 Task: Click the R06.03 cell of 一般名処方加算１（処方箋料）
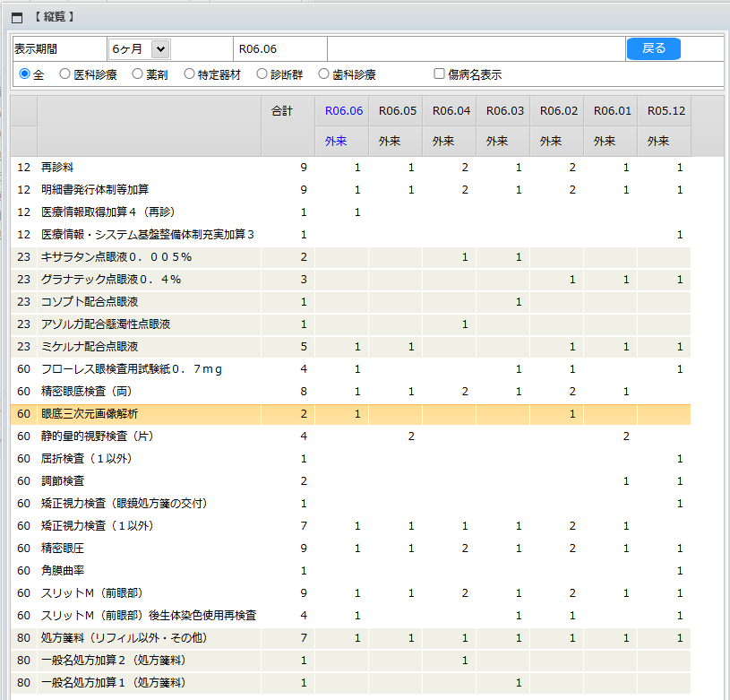502,683
